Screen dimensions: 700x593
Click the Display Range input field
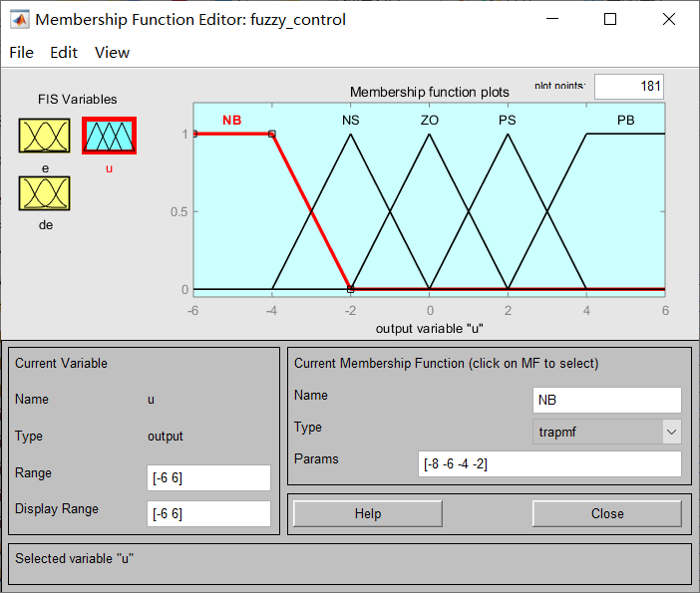(208, 513)
